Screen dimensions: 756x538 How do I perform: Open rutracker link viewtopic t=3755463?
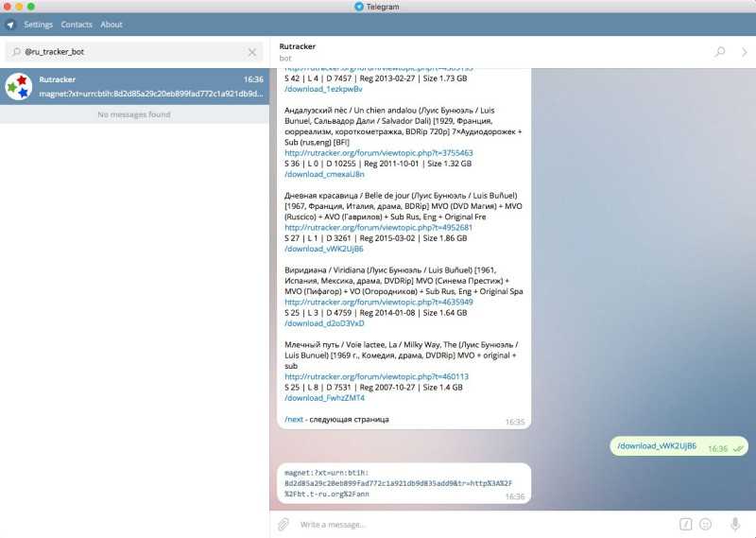click(379, 153)
